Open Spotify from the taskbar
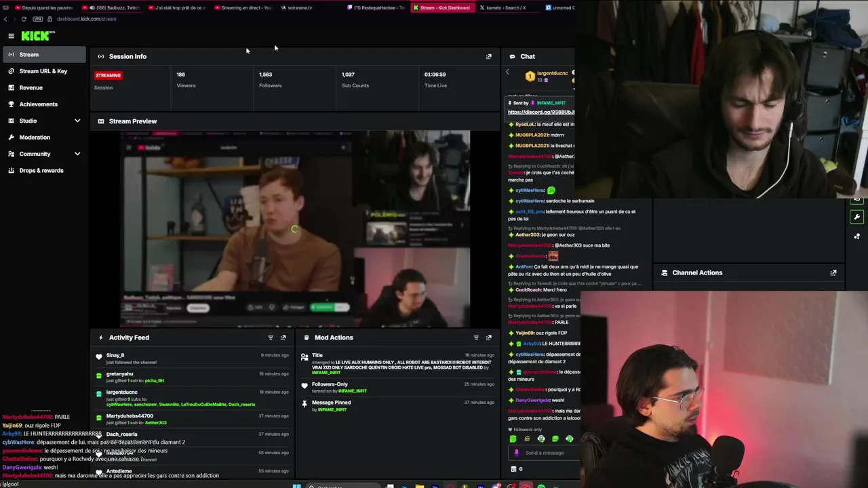Screen dimensions: 868x488 tap(541, 486)
